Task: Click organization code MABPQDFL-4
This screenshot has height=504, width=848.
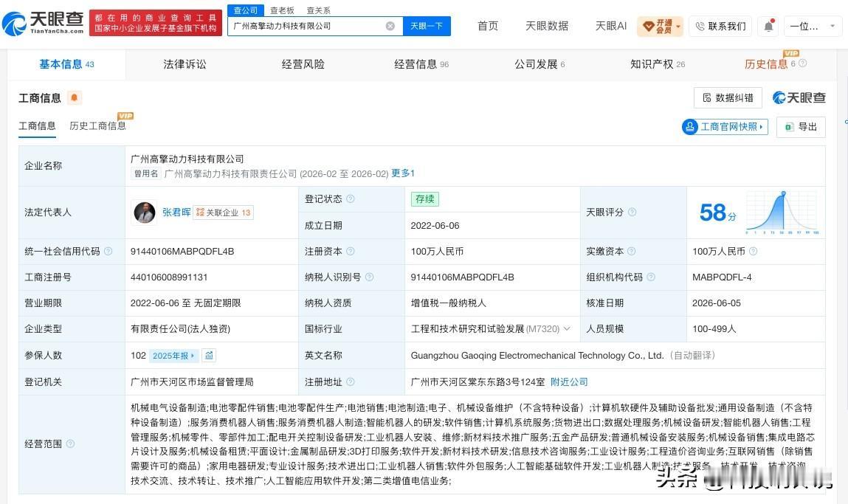Action: click(722, 277)
